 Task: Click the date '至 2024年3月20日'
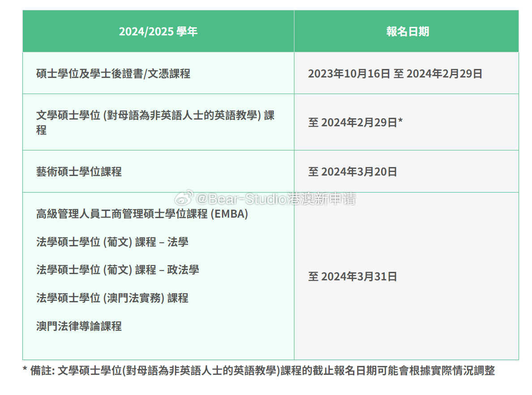coord(352,172)
